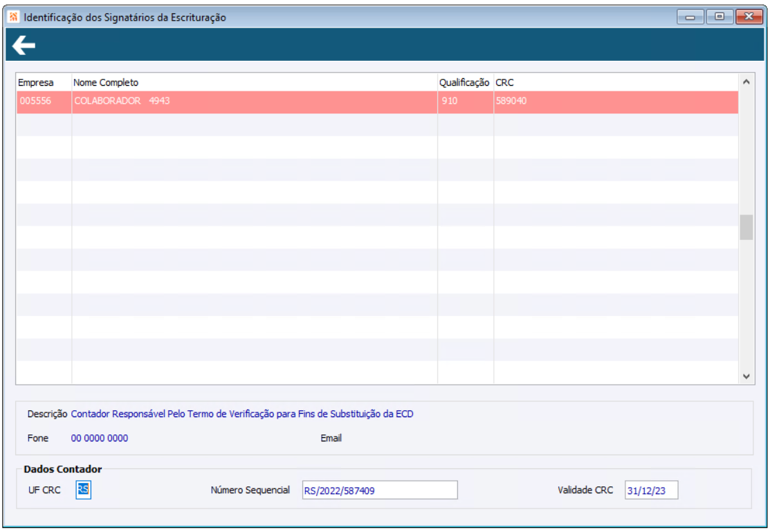This screenshot has height=532, width=770.
Task: Select the qualification cell showing 910
Action: pyautogui.click(x=466, y=102)
